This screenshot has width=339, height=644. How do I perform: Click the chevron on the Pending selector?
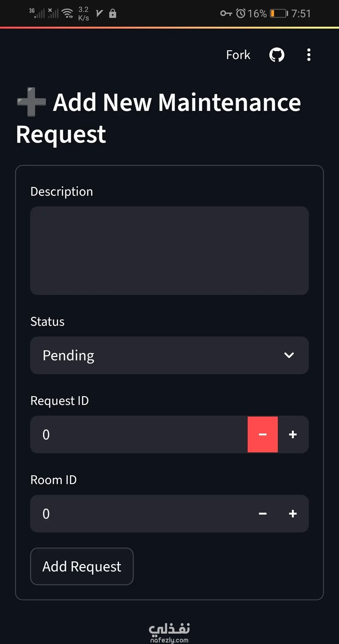[289, 355]
